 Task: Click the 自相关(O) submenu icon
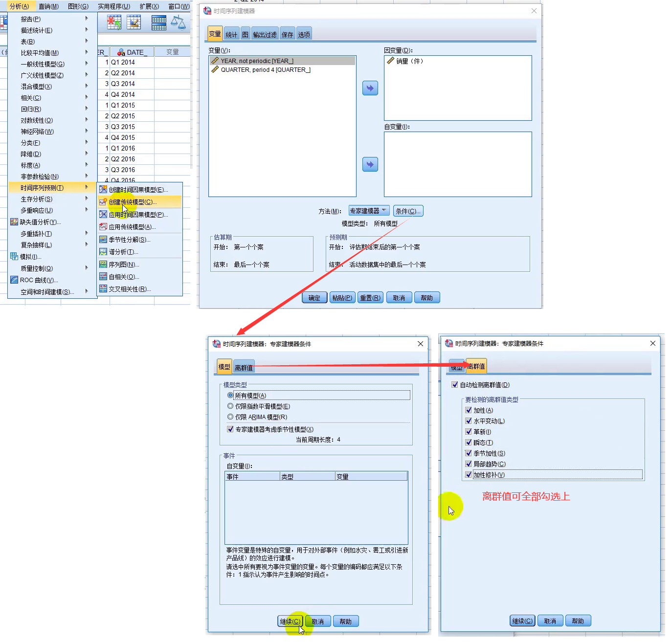tap(103, 276)
